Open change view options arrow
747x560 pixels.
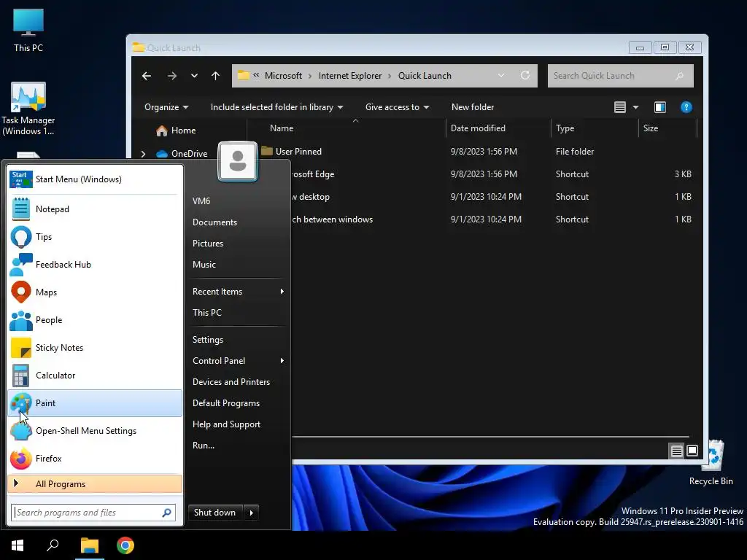(635, 107)
